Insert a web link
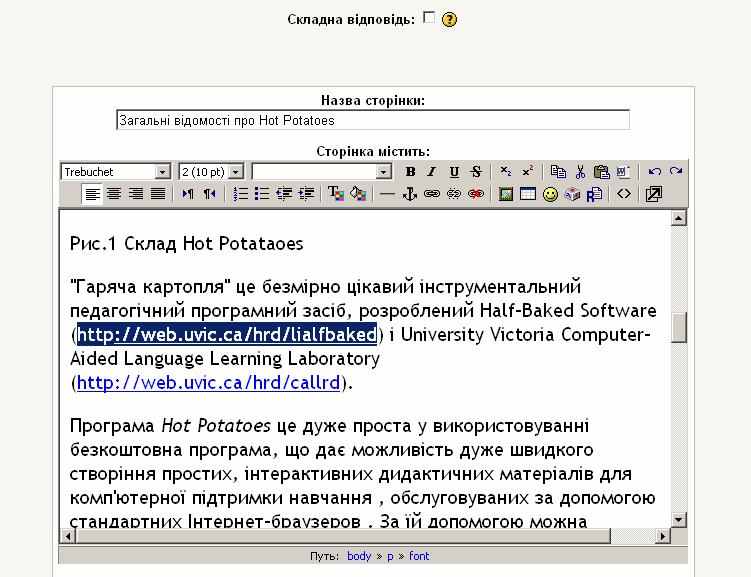This screenshot has height=577, width=751. pos(432,194)
